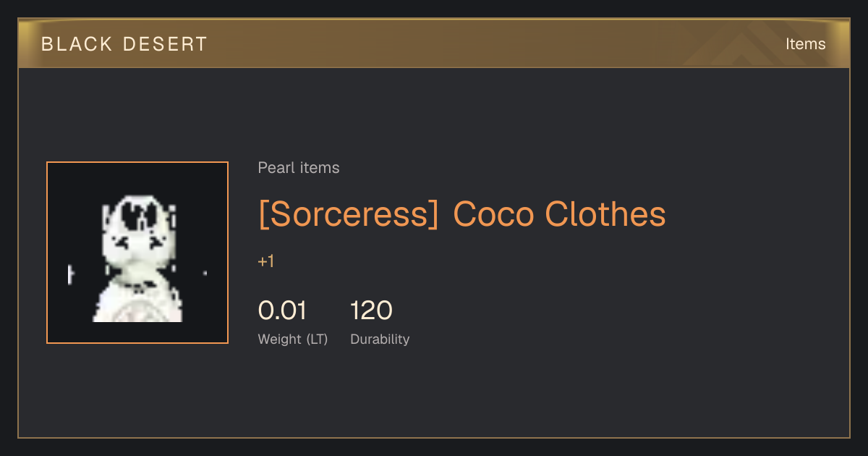Click the word Clothes in item name
The image size is (868, 456).
point(605,214)
